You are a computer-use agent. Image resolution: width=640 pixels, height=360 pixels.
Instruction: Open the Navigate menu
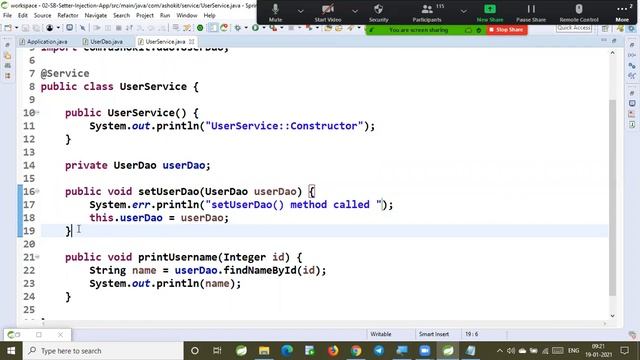pos(96,16)
